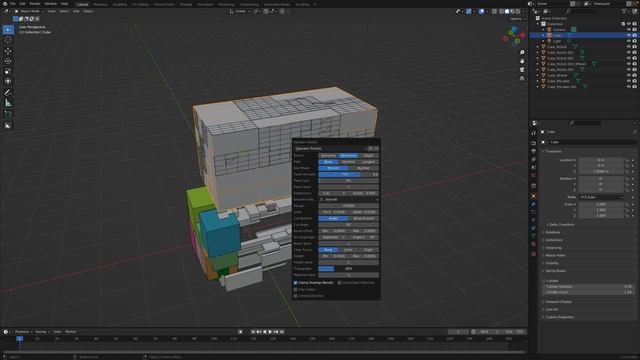Select the Add Cube tool
The image size is (640, 360).
(x=8, y=114)
